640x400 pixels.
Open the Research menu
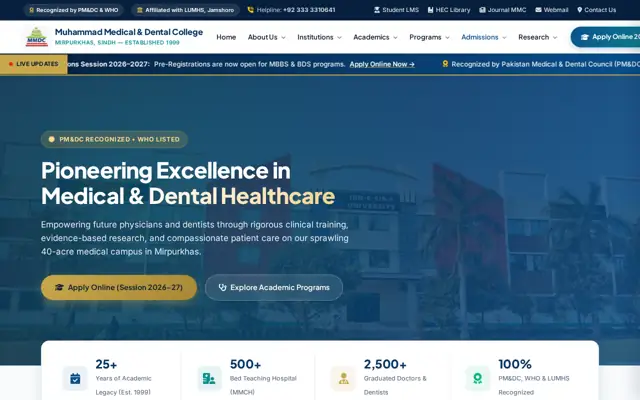click(x=538, y=37)
